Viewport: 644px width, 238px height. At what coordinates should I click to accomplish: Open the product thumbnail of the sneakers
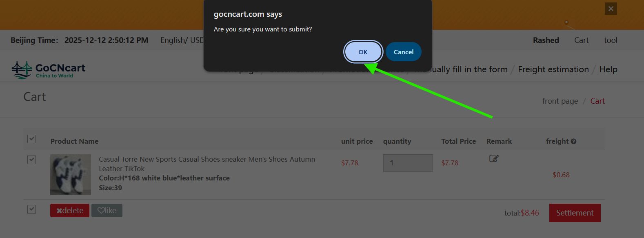70,175
